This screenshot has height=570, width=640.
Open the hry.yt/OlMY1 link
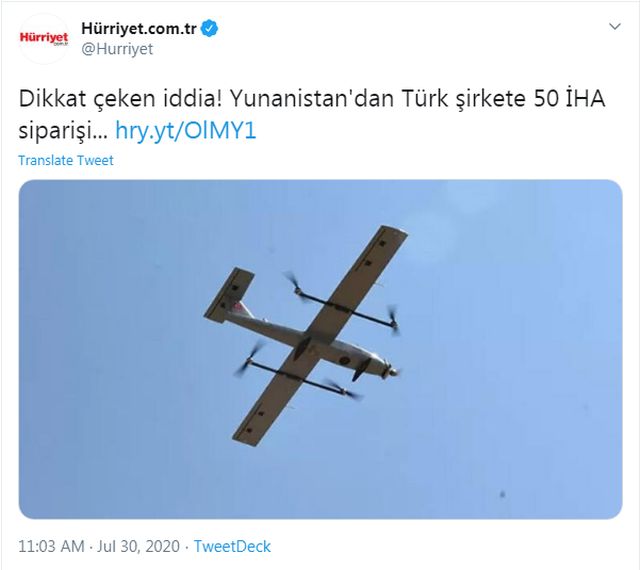coord(186,131)
